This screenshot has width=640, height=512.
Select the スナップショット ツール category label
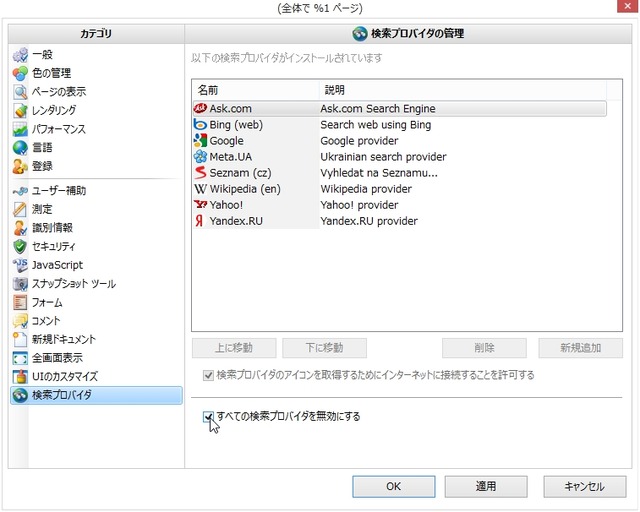click(74, 284)
